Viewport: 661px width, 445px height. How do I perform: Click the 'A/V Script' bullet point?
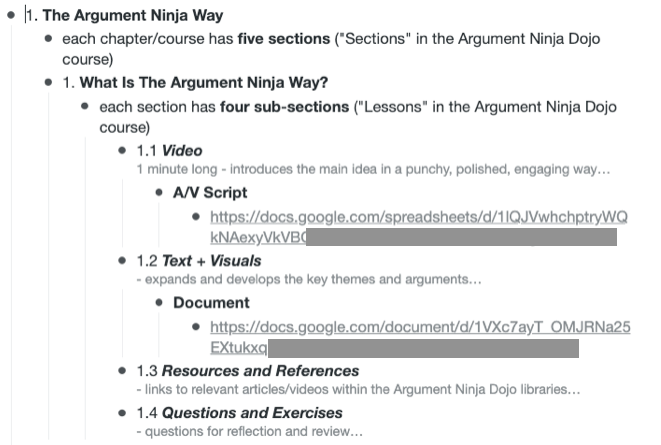pos(159,193)
